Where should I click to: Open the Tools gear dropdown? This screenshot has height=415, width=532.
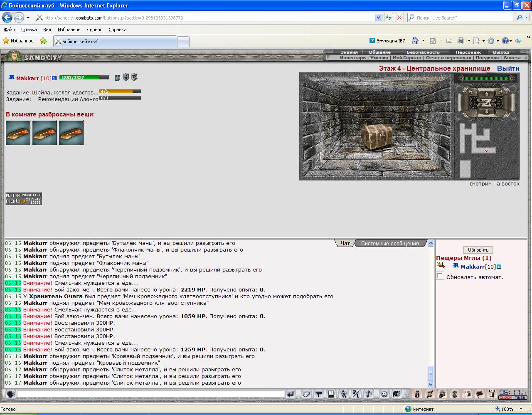[x=493, y=41]
